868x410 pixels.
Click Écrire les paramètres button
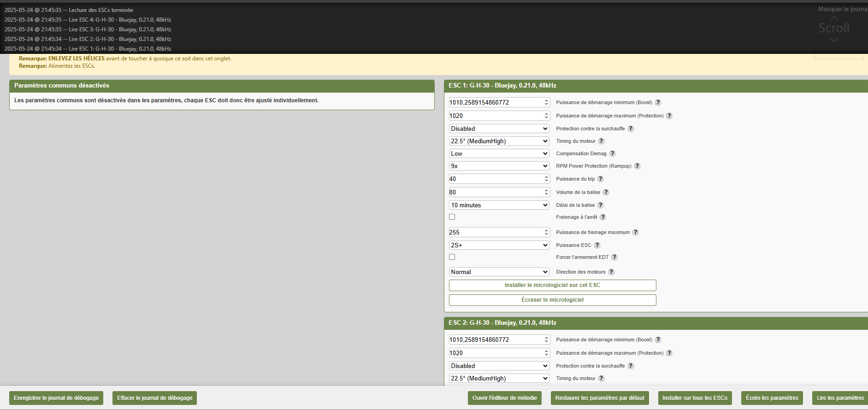(772, 398)
